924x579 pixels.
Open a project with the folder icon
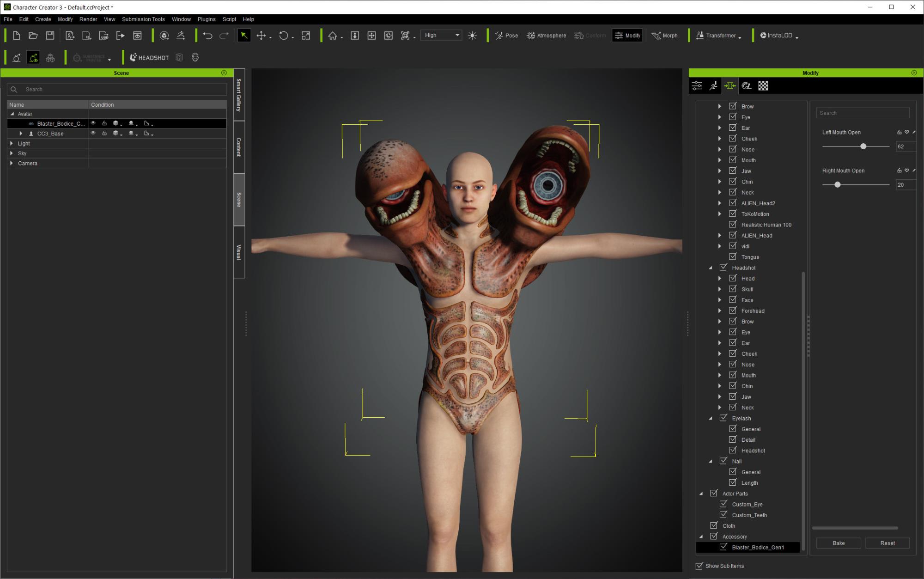[x=33, y=36]
